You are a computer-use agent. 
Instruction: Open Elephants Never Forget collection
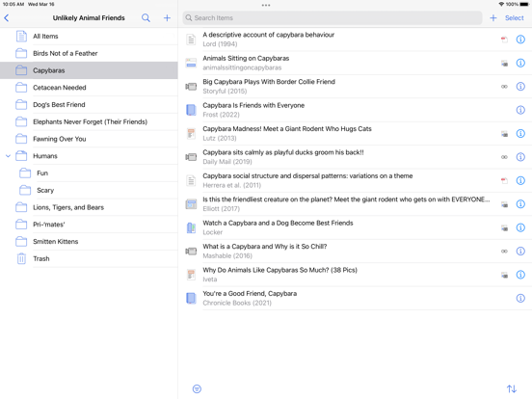pos(89,121)
